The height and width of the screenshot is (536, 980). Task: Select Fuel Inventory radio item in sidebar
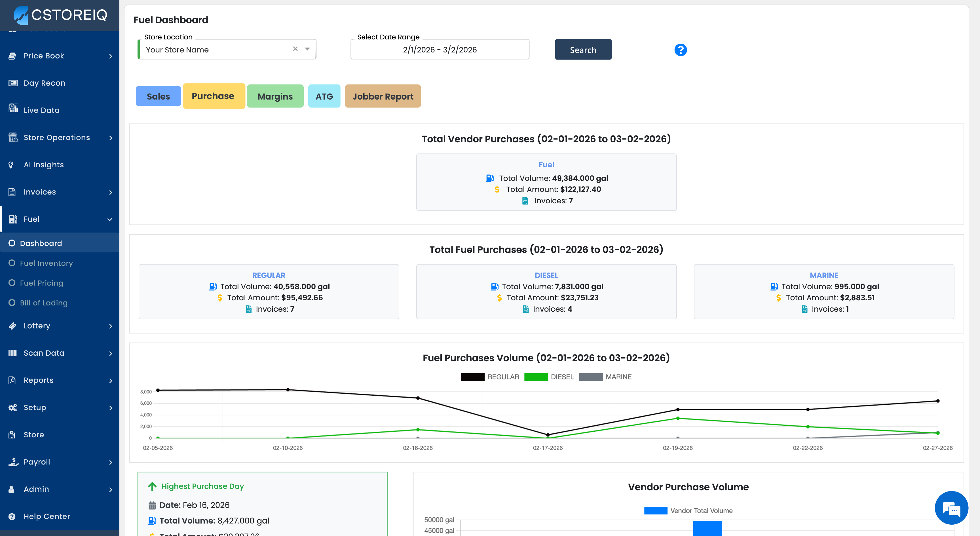tap(46, 263)
